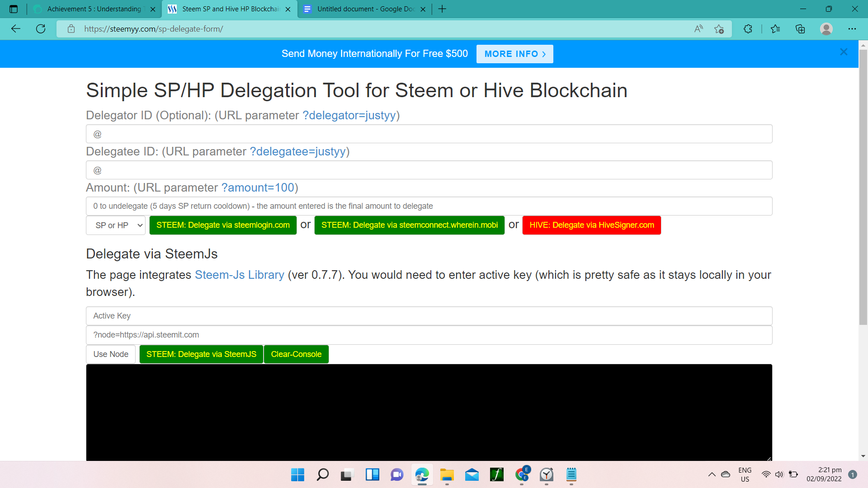Click the Clear-Console button

click(296, 354)
